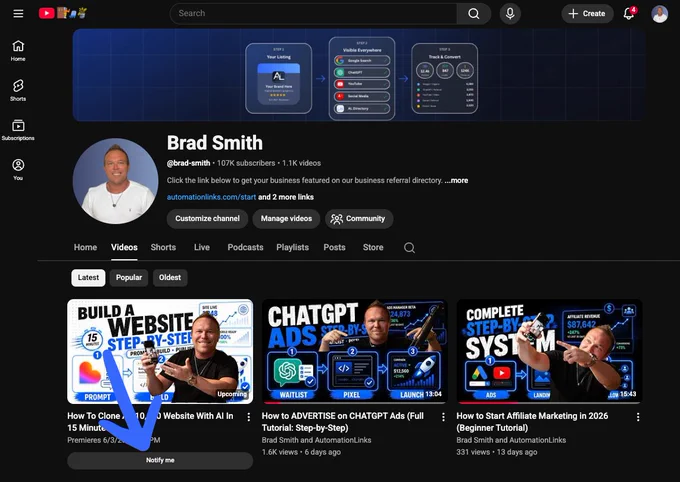Click the channel banner image
680x482 pixels.
[x=359, y=75]
